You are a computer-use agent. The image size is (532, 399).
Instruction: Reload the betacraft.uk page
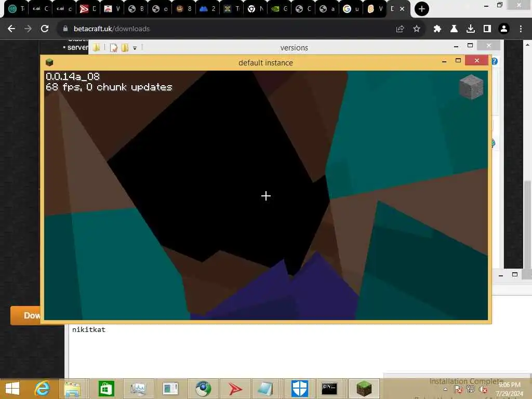click(45, 29)
